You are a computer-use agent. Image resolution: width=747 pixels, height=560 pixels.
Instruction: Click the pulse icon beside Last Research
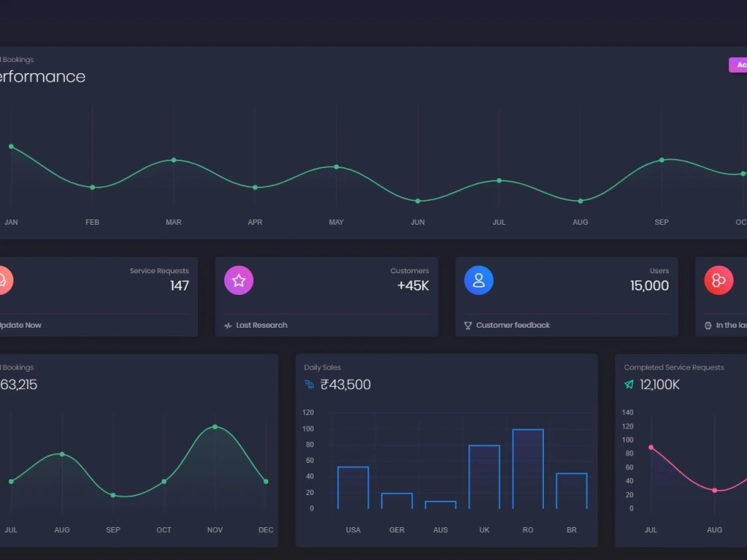click(x=228, y=326)
